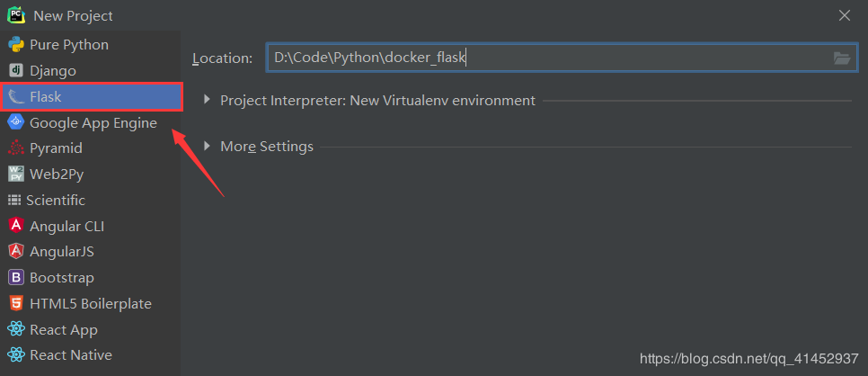Click the React Native atom icon

15,355
